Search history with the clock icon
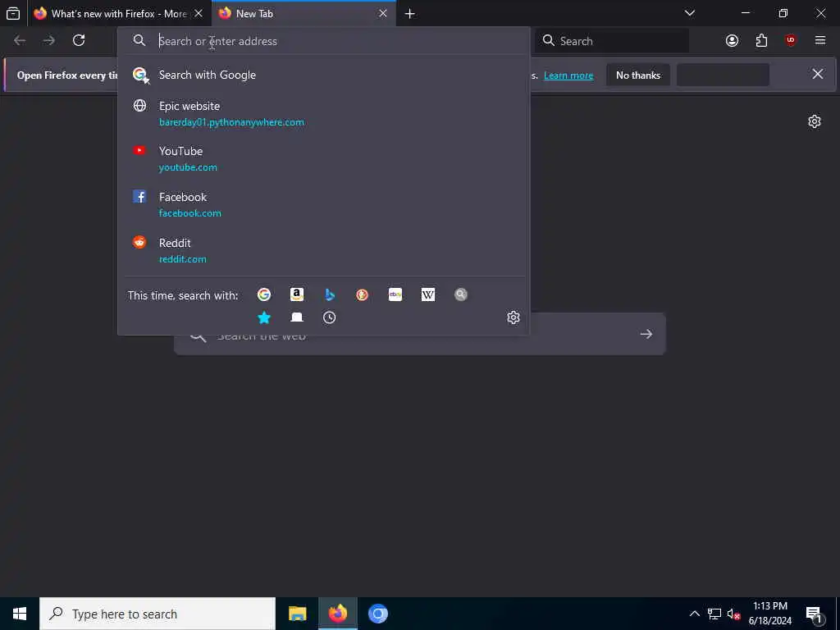 tap(330, 317)
